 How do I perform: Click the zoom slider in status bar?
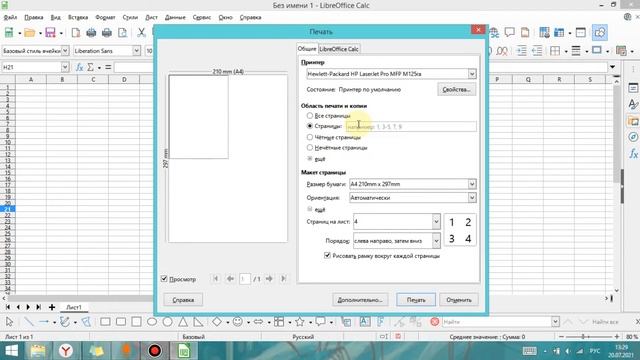click(x=589, y=337)
